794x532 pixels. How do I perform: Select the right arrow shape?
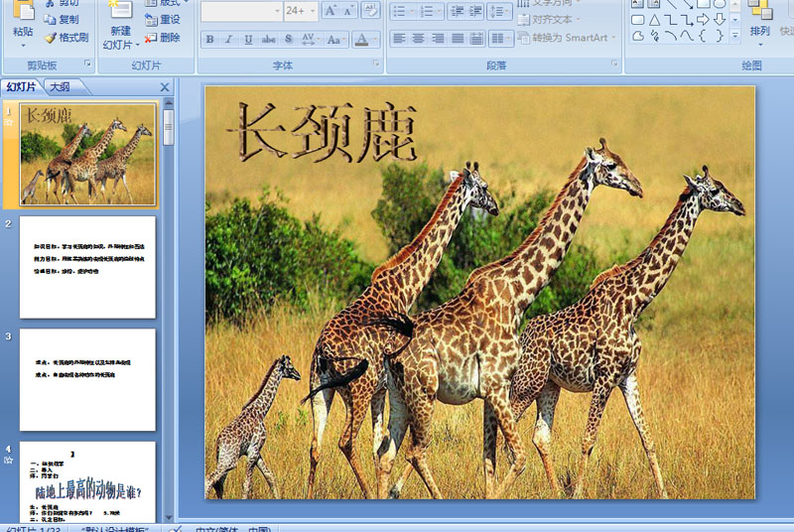[703, 20]
